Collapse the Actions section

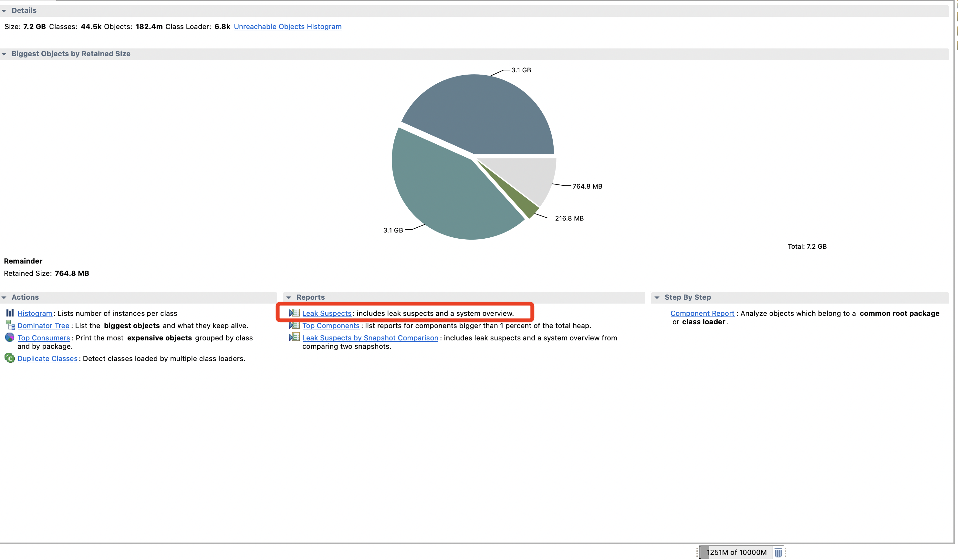click(x=4, y=297)
